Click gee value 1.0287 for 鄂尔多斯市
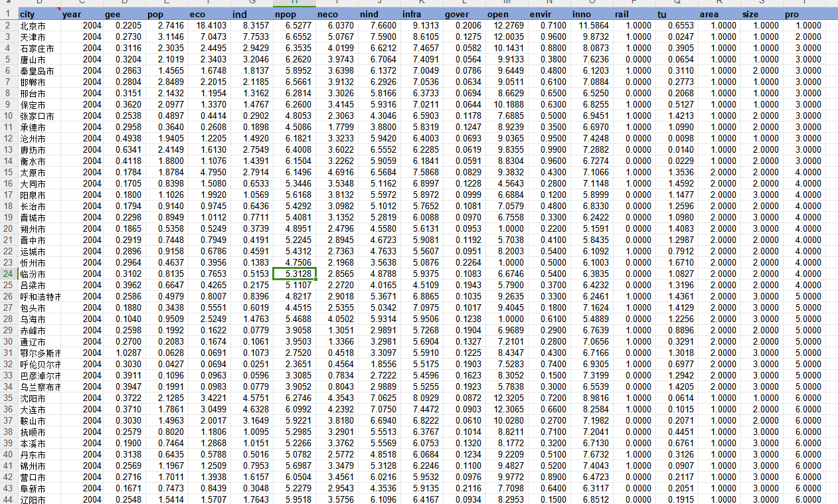 pyautogui.click(x=124, y=353)
